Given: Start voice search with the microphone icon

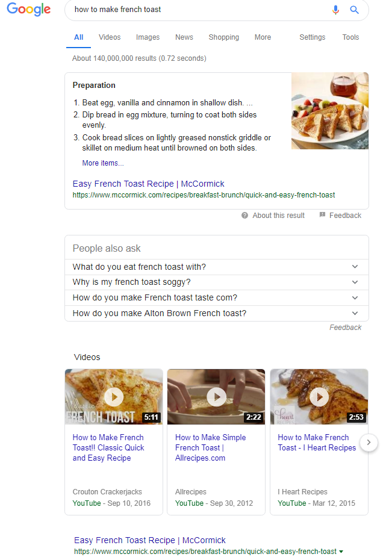Looking at the screenshot, I should click(336, 10).
